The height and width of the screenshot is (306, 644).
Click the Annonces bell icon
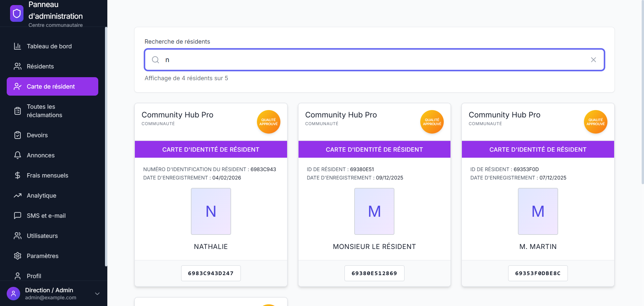pos(18,155)
